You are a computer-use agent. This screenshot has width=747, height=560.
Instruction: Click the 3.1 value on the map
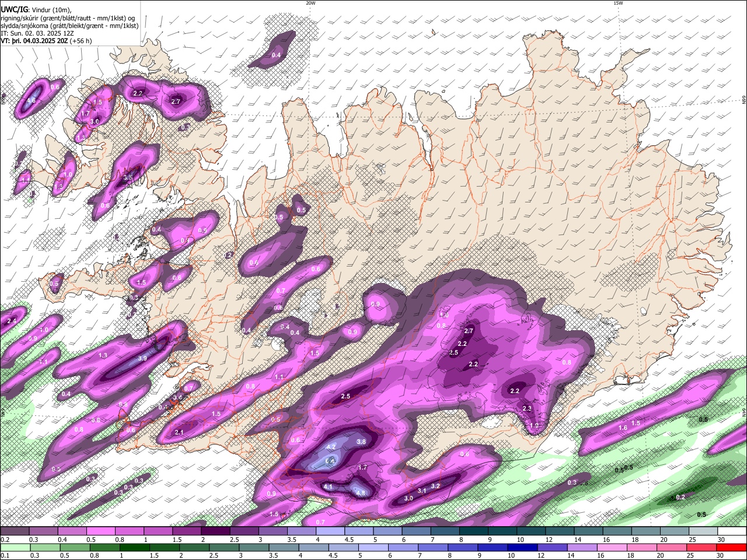coord(422,491)
